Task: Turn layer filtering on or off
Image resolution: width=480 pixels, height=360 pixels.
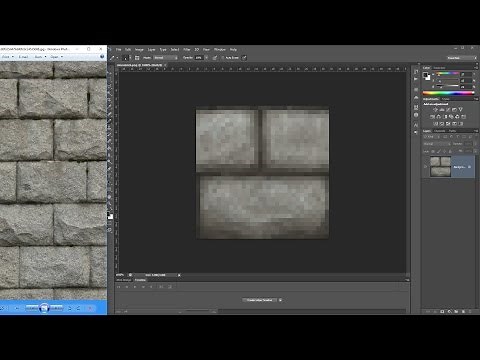Action: [x=476, y=136]
